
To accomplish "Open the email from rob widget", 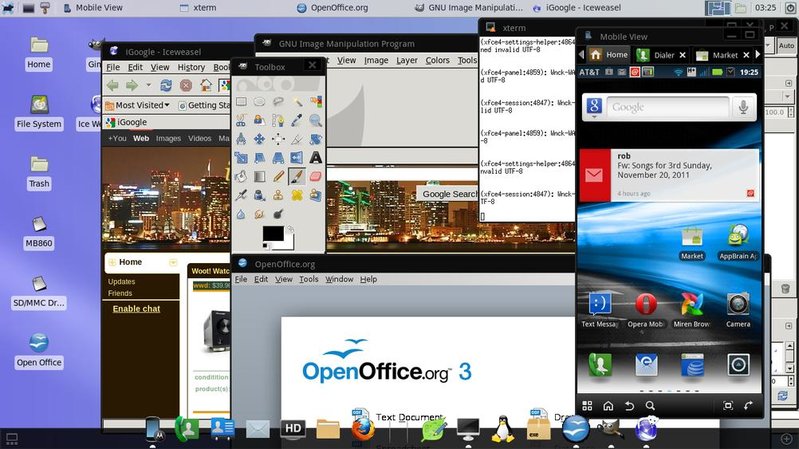I will click(669, 175).
